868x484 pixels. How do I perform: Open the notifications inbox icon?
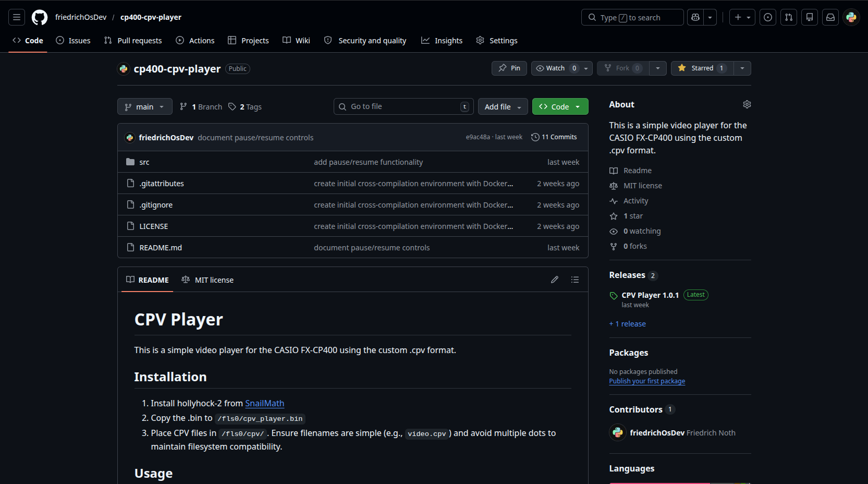830,17
